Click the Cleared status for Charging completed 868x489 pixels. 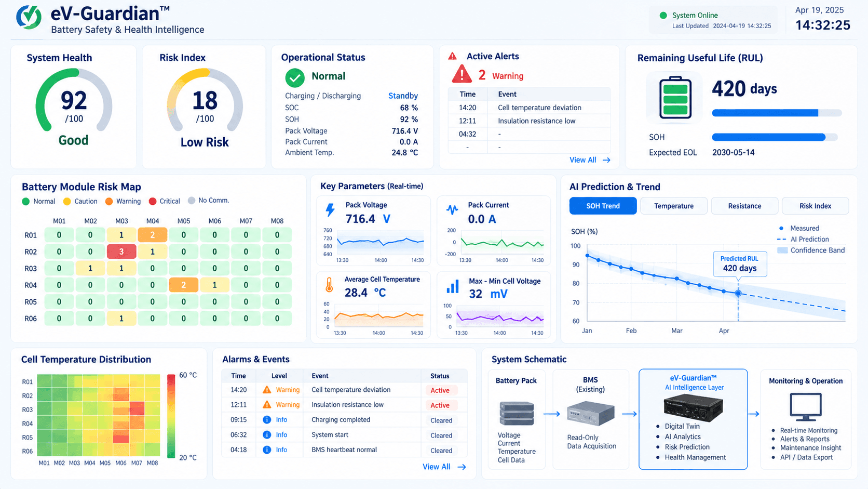(441, 420)
